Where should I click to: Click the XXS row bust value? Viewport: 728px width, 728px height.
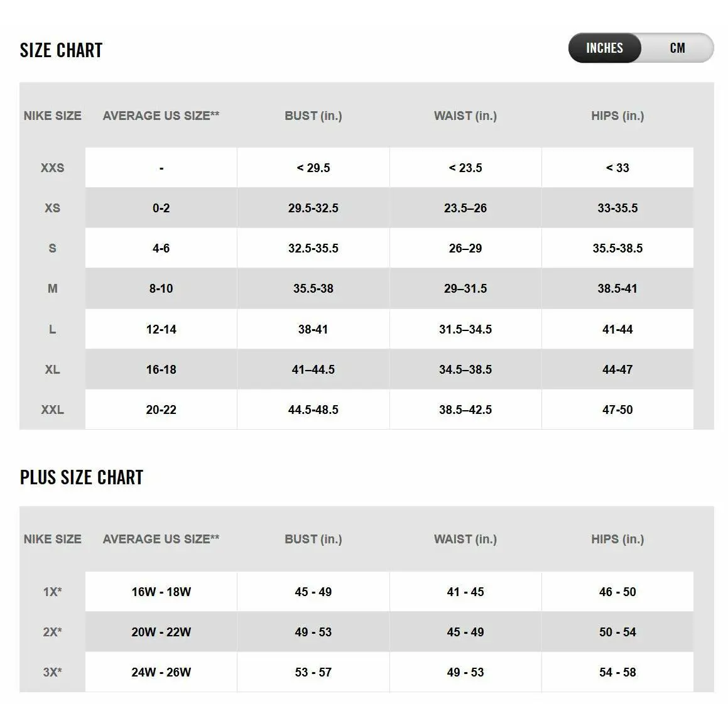[x=313, y=168]
